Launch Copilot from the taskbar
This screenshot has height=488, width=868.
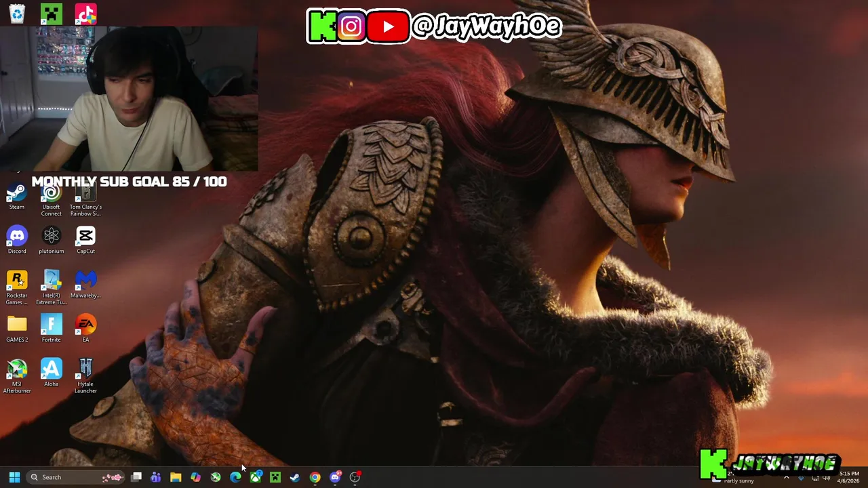195,477
